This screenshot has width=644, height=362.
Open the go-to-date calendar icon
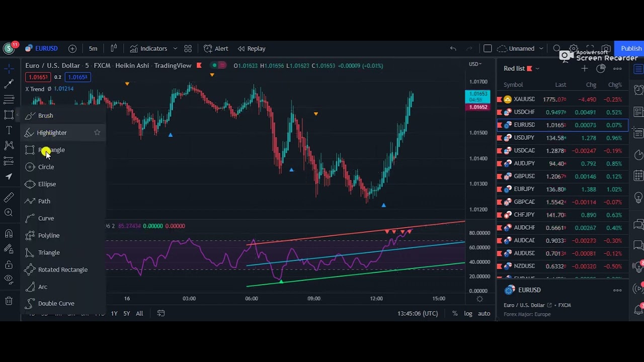click(x=161, y=313)
